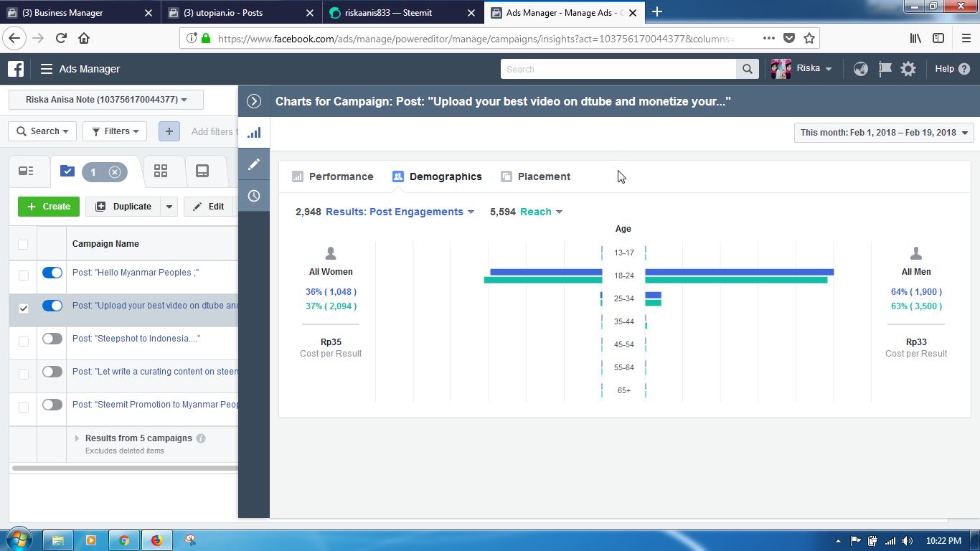Enable the Steemit Promotion to Myanmar campaign switch
Image resolution: width=980 pixels, height=551 pixels.
pyautogui.click(x=52, y=405)
